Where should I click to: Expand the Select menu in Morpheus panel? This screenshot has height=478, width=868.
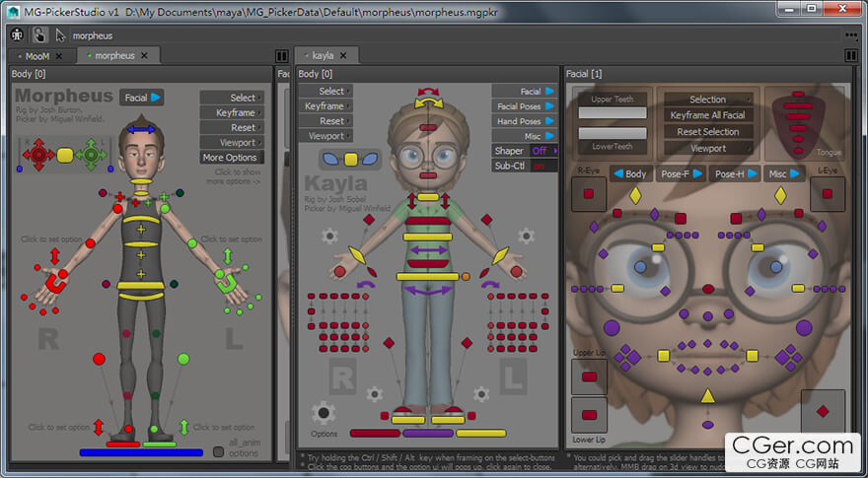tap(232, 98)
